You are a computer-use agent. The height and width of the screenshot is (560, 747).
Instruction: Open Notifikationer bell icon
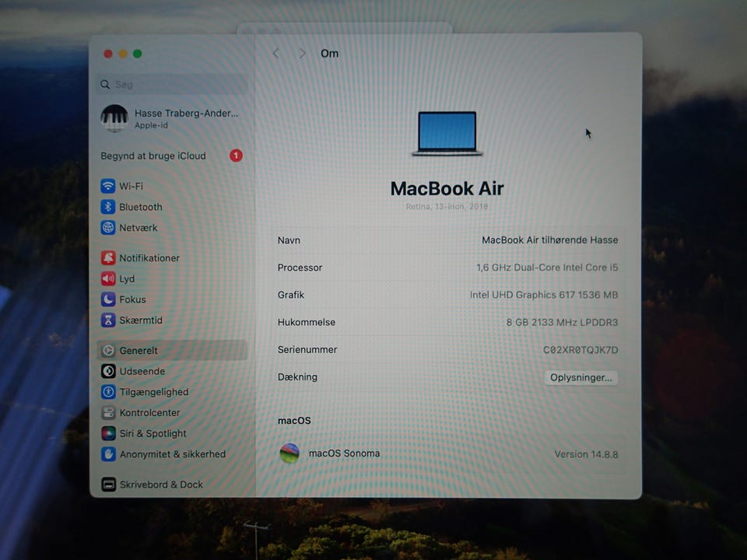[x=108, y=257]
